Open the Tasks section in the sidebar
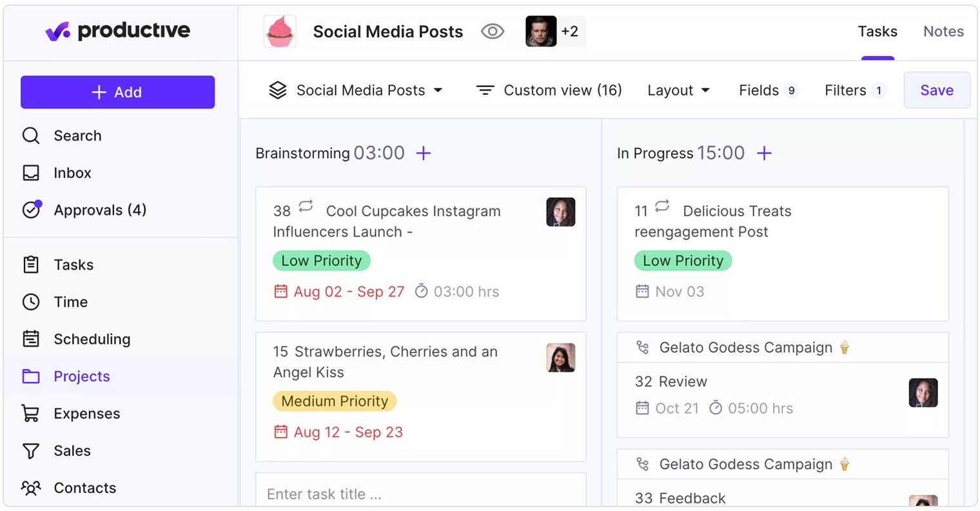 (31, 265)
